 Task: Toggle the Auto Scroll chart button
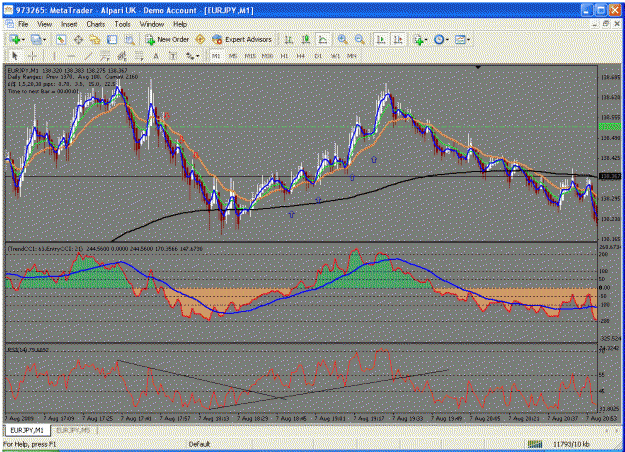pos(381,39)
